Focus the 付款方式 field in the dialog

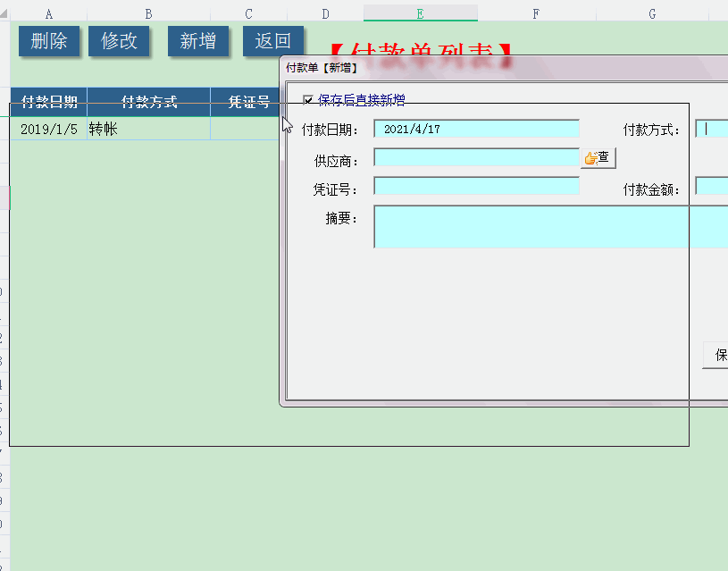click(711, 129)
